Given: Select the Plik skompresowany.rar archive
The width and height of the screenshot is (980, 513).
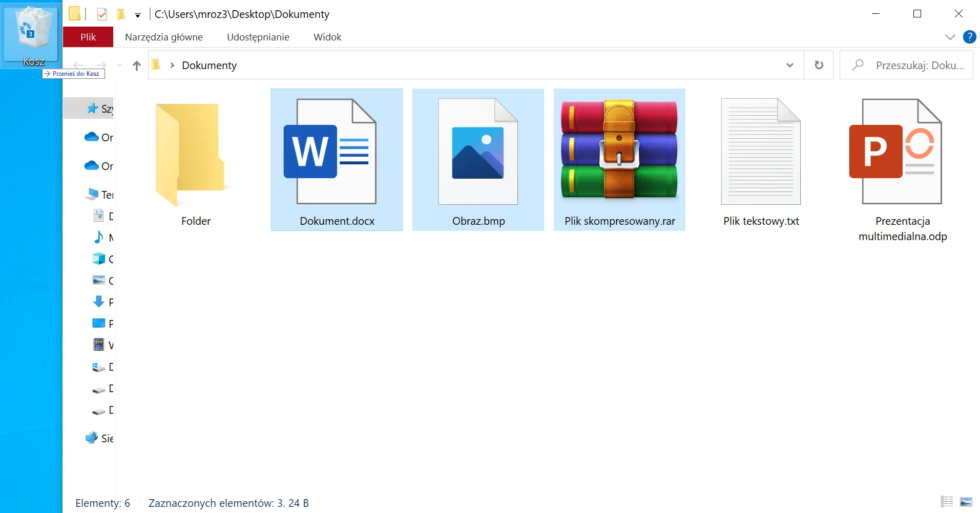Looking at the screenshot, I should pos(619,160).
